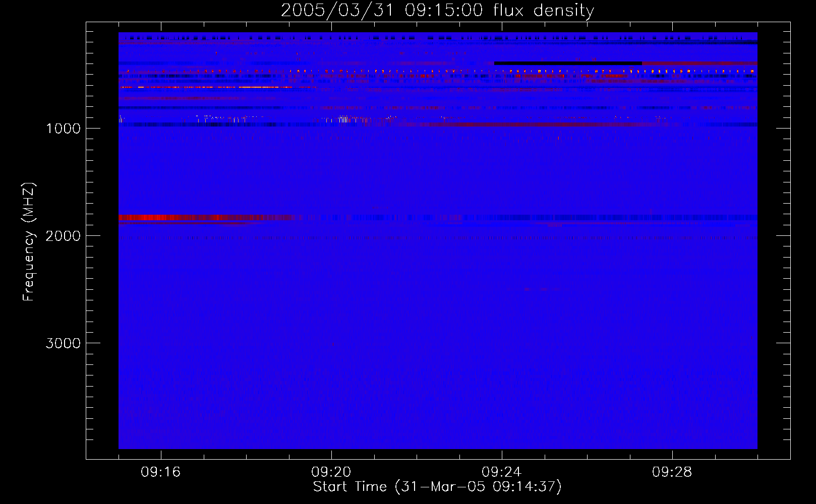This screenshot has width=816, height=504.
Task: Select the 'Start Time (31-Mar-05 09:14:37)' label
Action: [437, 487]
